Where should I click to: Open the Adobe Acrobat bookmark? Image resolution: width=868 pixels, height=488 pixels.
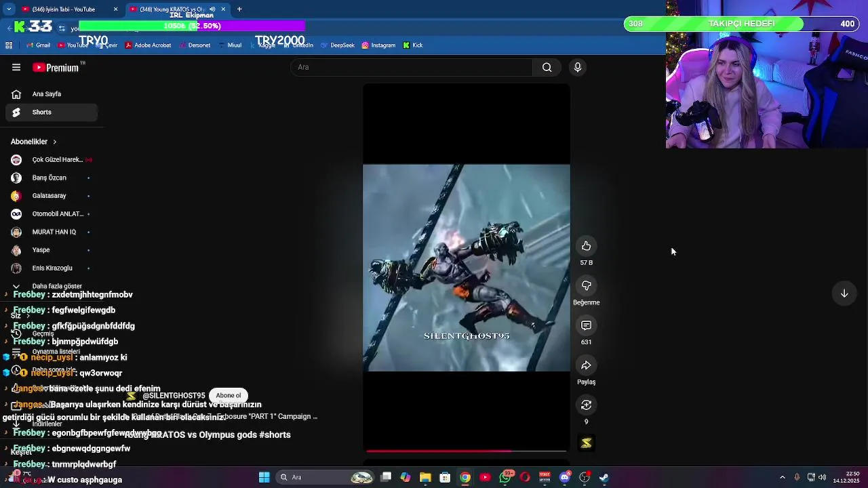click(148, 45)
